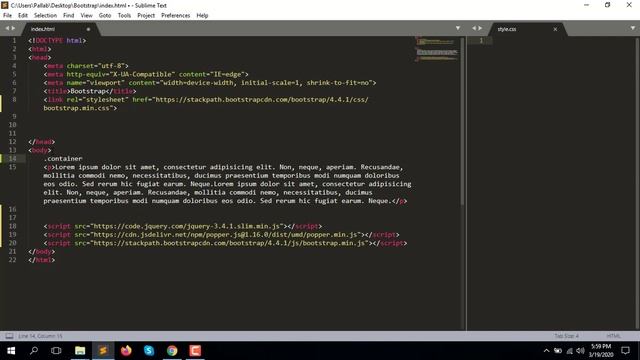This screenshot has width=640, height=360.
Task: Click the minimap code preview
Action: (x=437, y=49)
